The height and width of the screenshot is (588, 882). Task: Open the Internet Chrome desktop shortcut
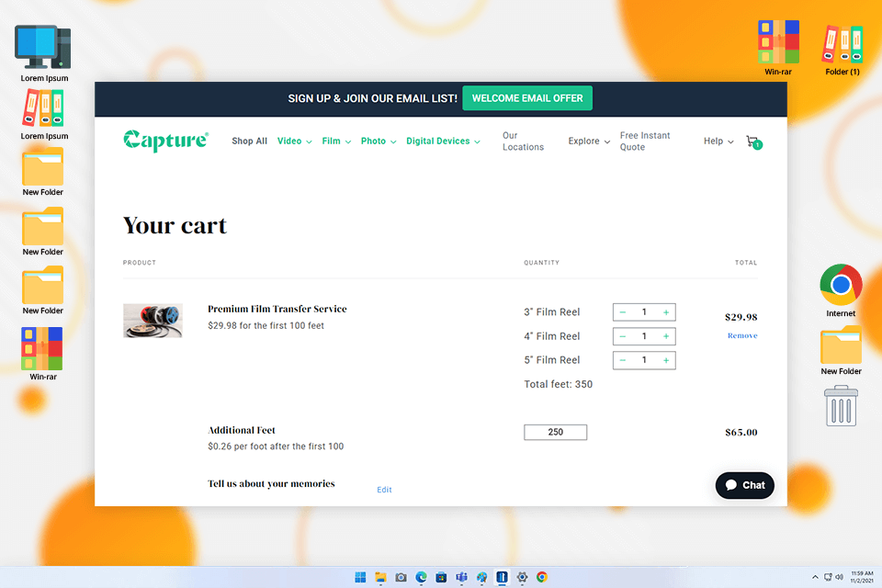(841, 290)
